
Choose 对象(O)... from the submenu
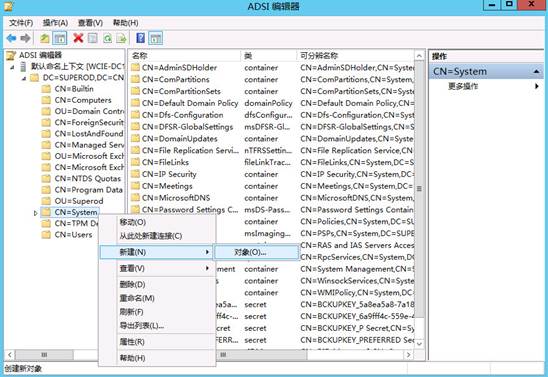(x=256, y=252)
